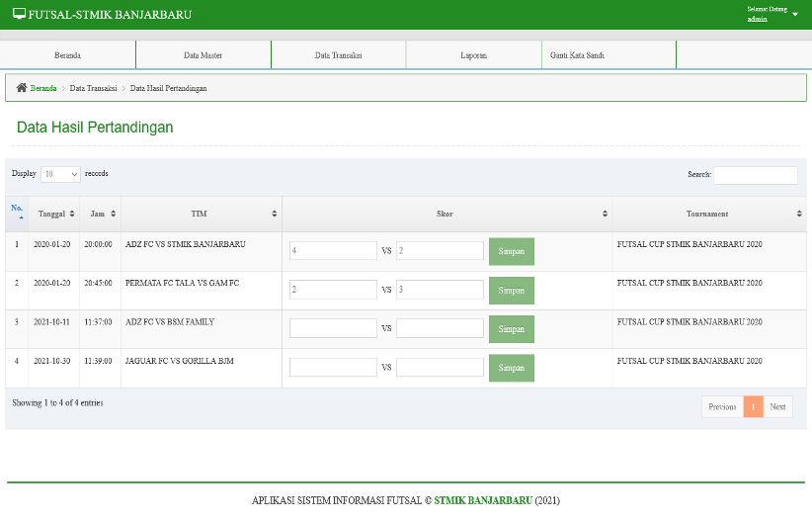The width and height of the screenshot is (812, 522).
Task: Click the Search input field
Action: pyautogui.click(x=756, y=175)
